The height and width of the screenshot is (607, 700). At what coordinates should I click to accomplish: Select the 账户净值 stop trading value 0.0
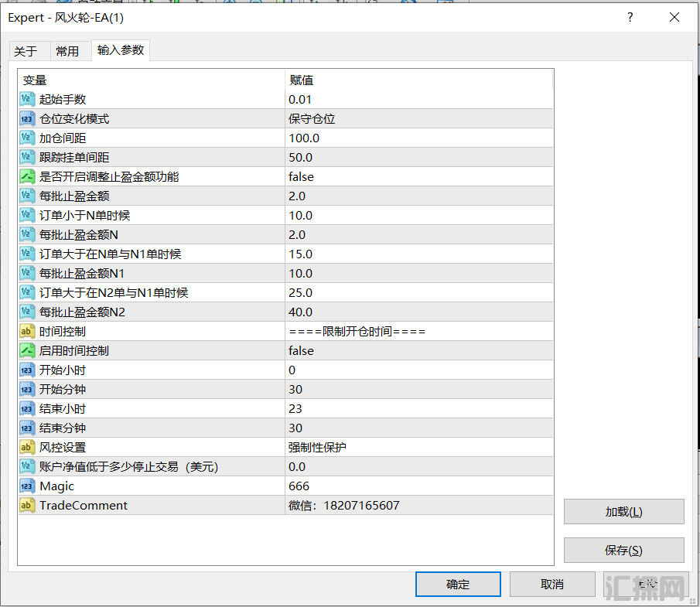tap(418, 467)
